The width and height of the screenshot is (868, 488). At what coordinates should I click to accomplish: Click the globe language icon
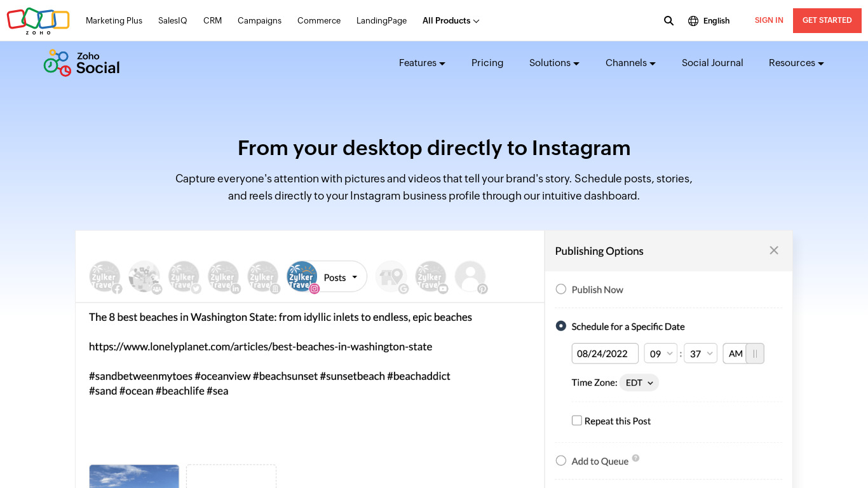[693, 21]
